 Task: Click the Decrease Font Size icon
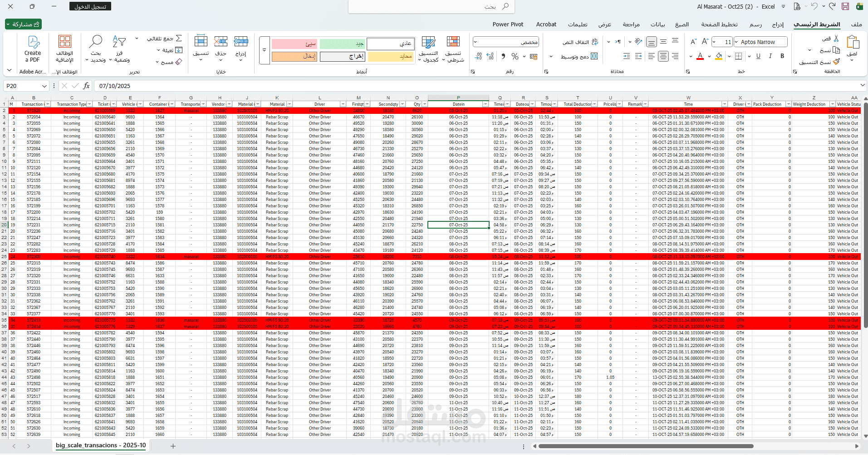click(694, 42)
